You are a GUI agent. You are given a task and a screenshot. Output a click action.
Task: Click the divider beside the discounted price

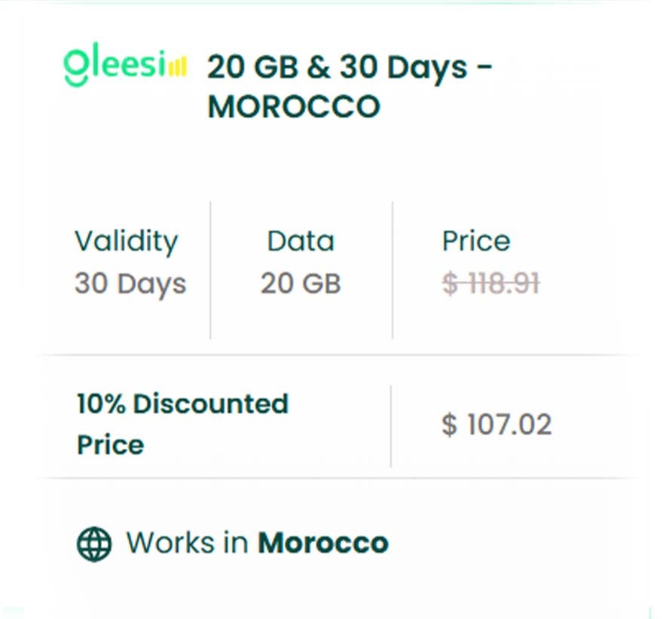pyautogui.click(x=391, y=425)
